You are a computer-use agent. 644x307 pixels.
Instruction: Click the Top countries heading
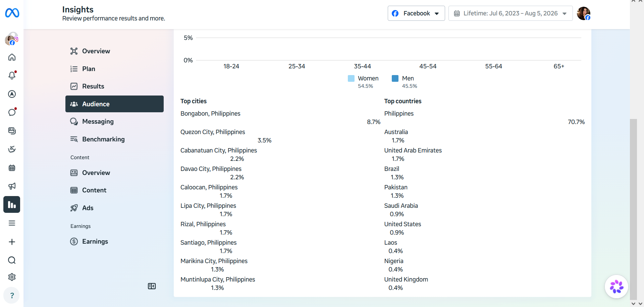(x=403, y=101)
